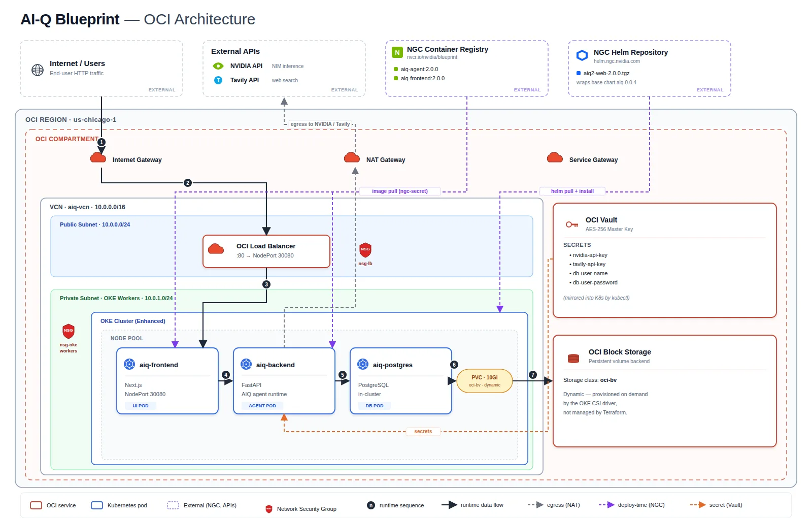
Task: Click the nvidia-api-key secret entry
Action: (589, 255)
